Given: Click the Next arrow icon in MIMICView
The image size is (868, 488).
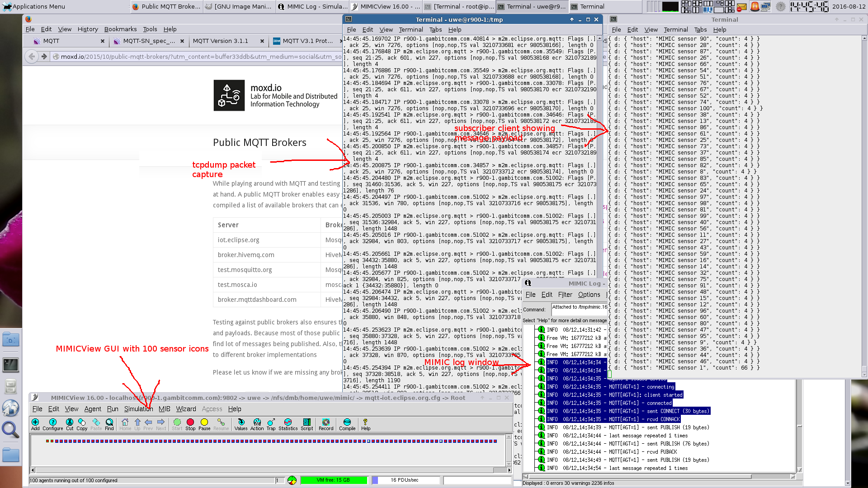Looking at the screenshot, I should pos(161,424).
